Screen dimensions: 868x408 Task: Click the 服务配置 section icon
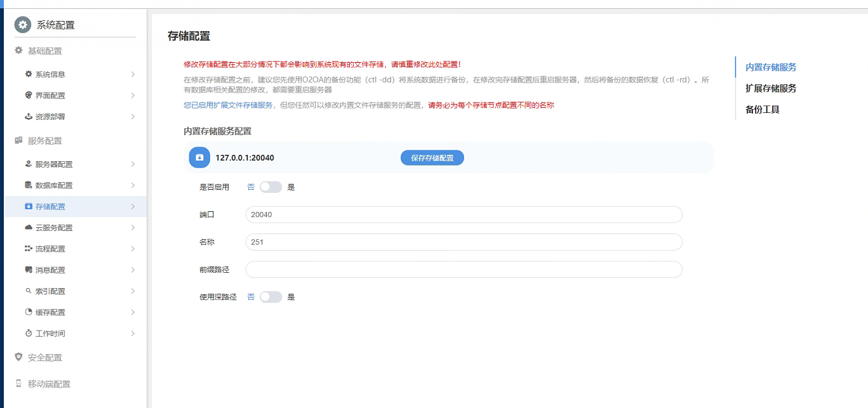coord(18,140)
